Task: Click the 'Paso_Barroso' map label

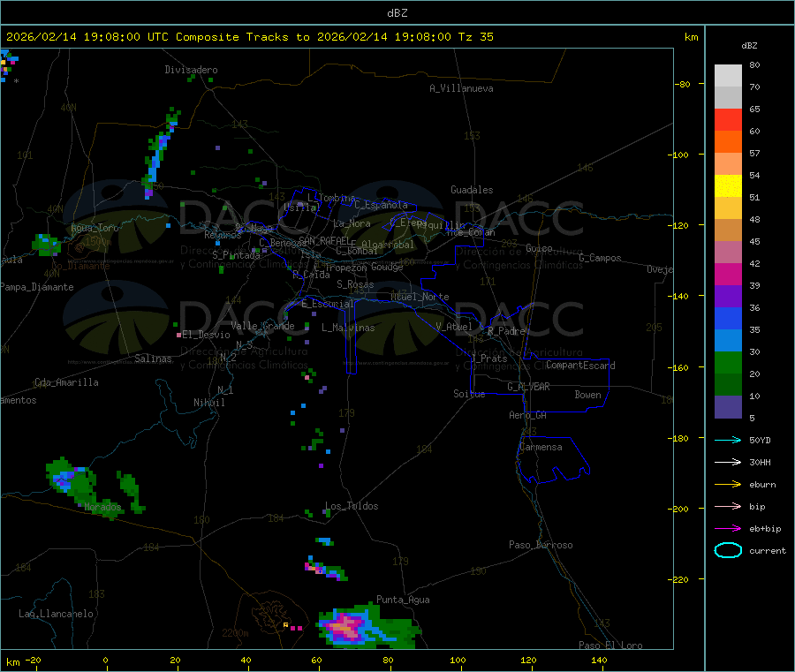Action: (541, 546)
